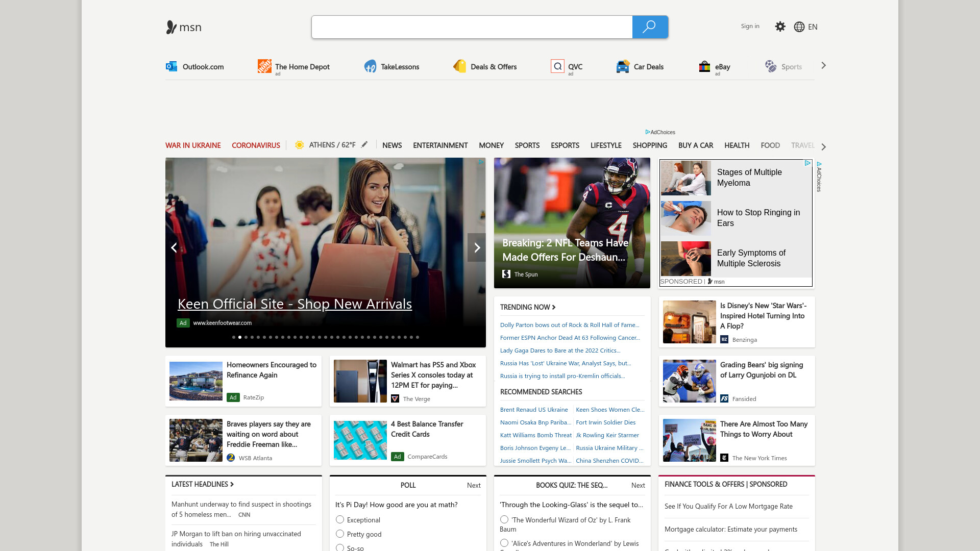
Task: Select Pretty good poll option
Action: [x=340, y=534]
